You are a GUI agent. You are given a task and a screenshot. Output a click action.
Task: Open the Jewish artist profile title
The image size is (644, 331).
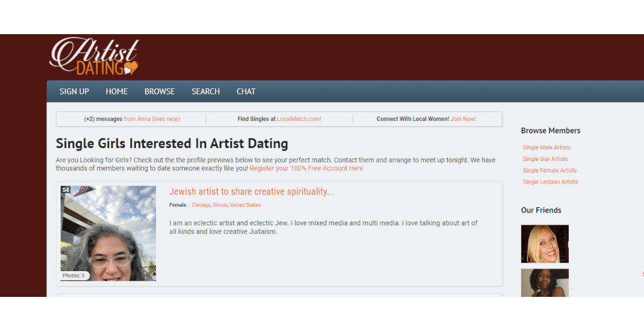tap(252, 192)
